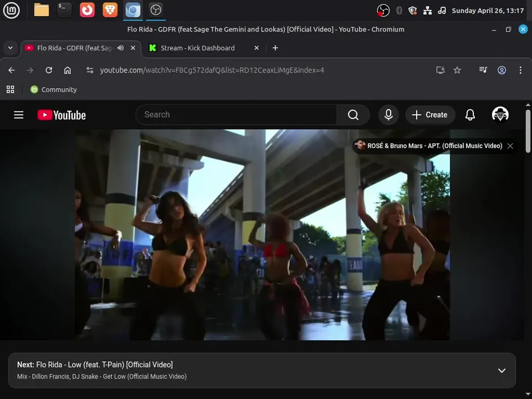The width and height of the screenshot is (532, 399).
Task: Search with your voice microphone button
Action: click(388, 115)
